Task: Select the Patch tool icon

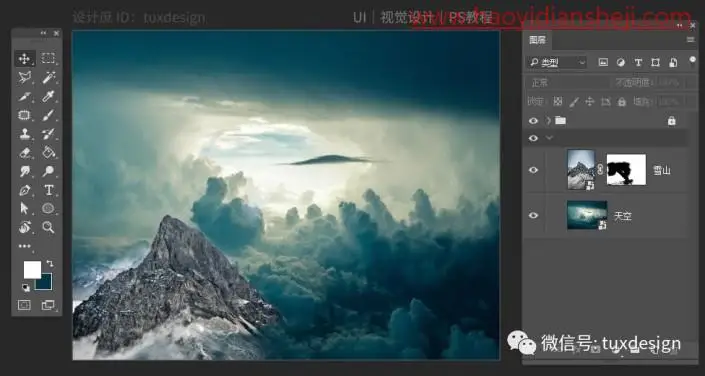Action: tap(24, 115)
